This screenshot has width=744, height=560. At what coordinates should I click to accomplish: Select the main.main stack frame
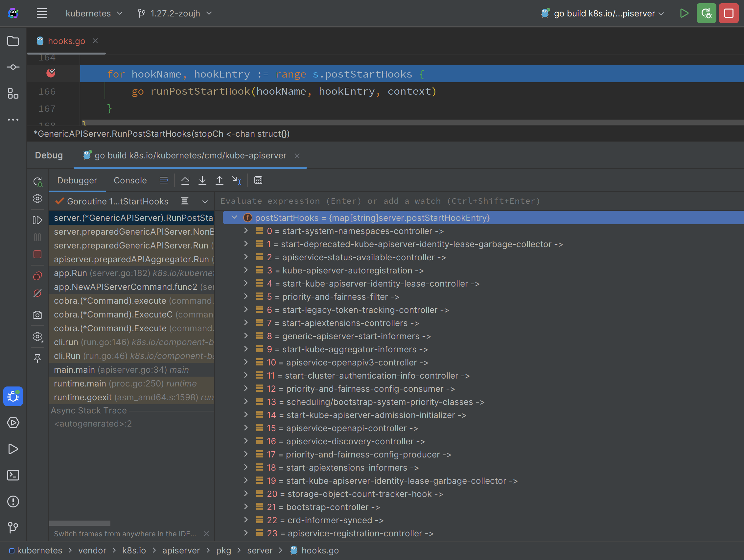click(x=131, y=370)
